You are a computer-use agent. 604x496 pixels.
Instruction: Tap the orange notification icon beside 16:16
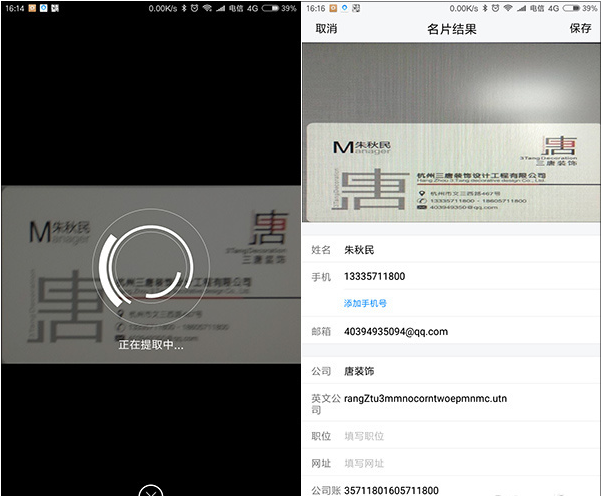click(x=333, y=8)
